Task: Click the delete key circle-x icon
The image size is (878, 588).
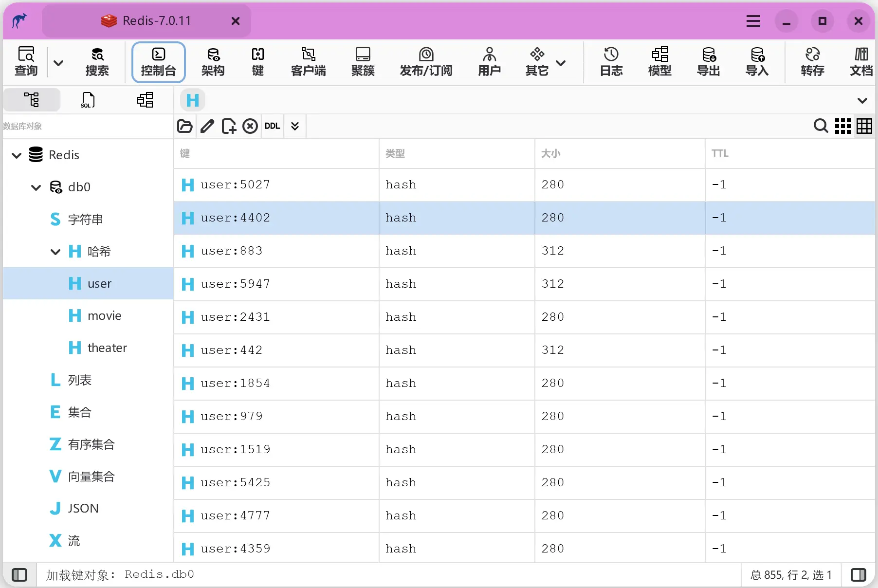Action: click(250, 126)
